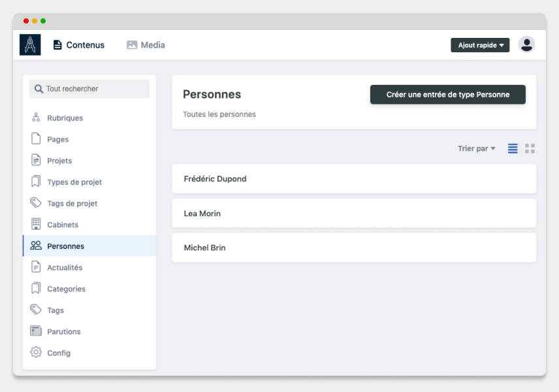This screenshot has width=559, height=392.
Task: Click the Types de projet bookmark icon
Action: click(36, 181)
